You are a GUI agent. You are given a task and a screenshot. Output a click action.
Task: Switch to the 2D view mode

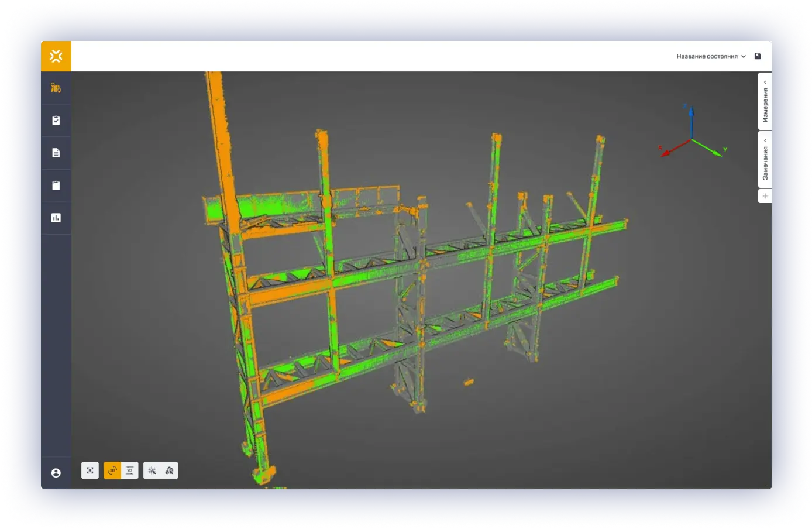[x=130, y=470]
